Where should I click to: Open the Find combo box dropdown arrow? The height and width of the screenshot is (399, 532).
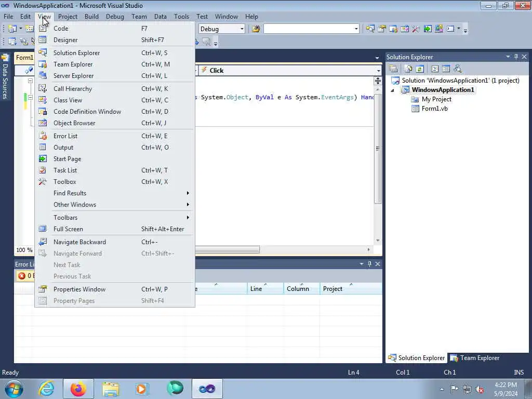pos(356,29)
